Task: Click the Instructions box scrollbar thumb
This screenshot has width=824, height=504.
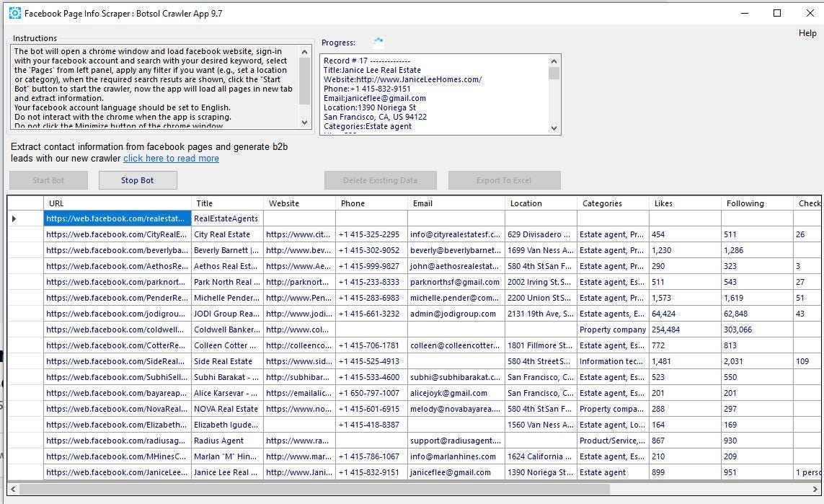Action: 304,81
